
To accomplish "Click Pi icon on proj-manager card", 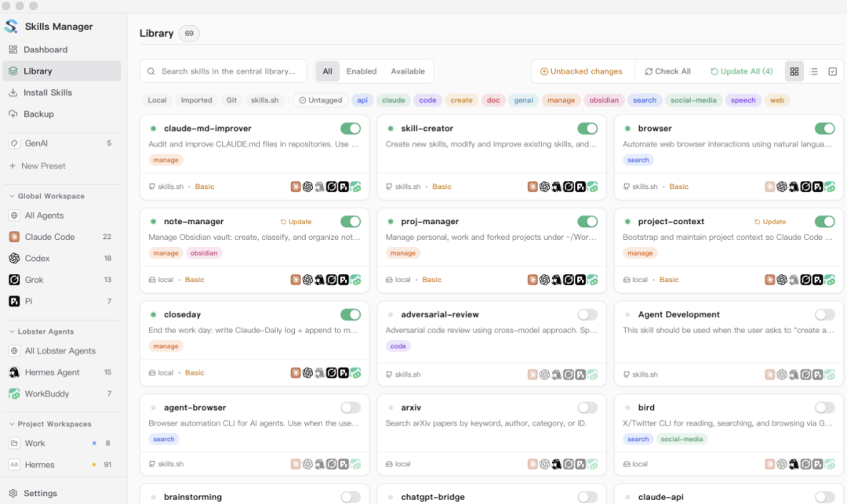I will coord(580,280).
